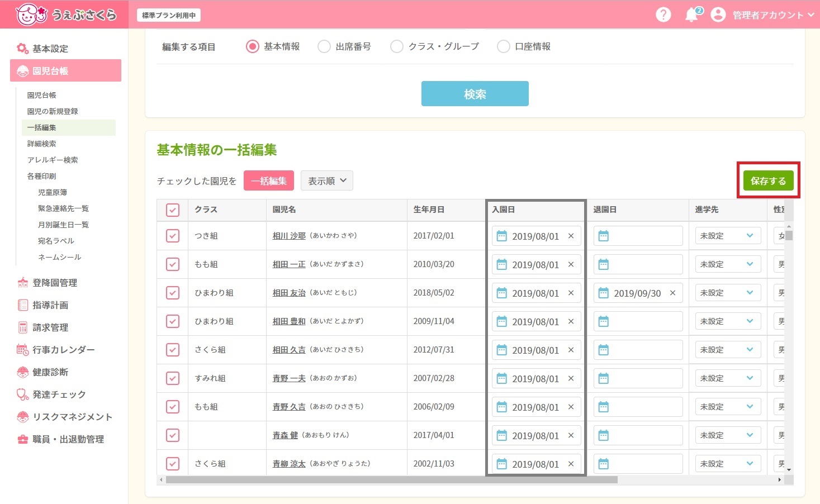Click the 指導計画 notebook icon

(x=22, y=305)
